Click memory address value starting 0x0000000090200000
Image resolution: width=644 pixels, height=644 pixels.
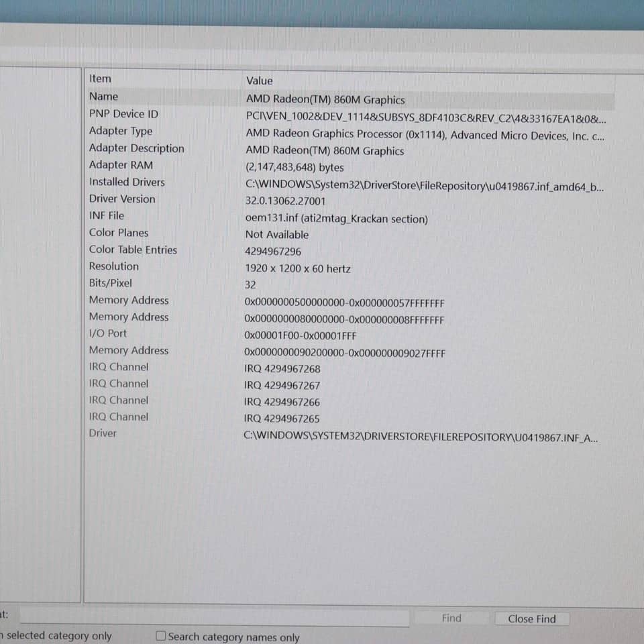(x=345, y=353)
